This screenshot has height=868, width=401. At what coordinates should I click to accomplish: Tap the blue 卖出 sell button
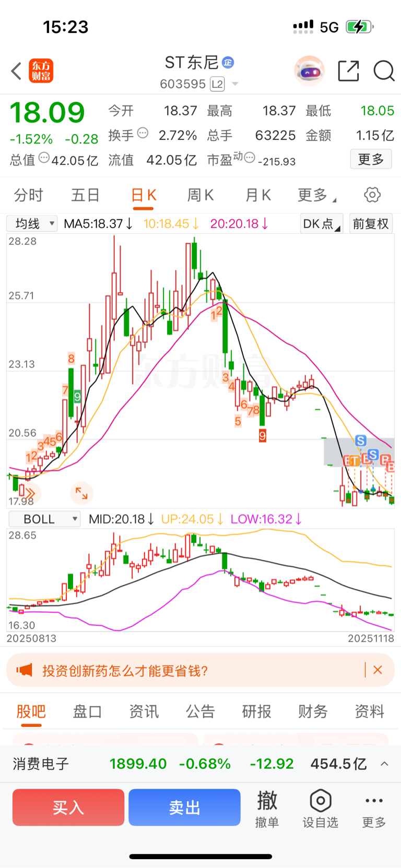click(184, 807)
